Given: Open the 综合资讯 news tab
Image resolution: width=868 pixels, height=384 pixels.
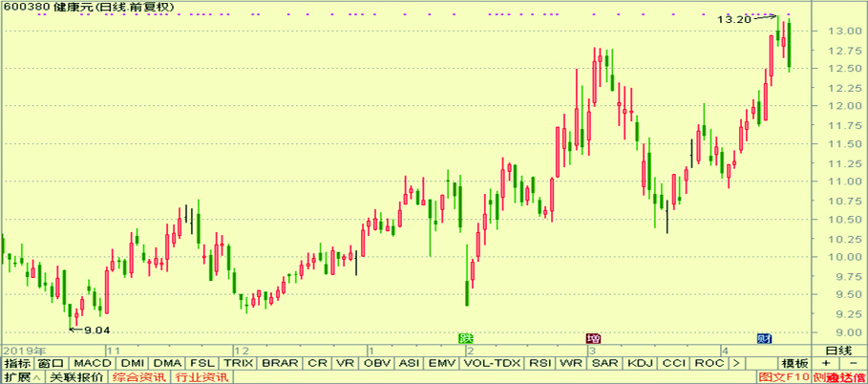Looking at the screenshot, I should [x=140, y=377].
